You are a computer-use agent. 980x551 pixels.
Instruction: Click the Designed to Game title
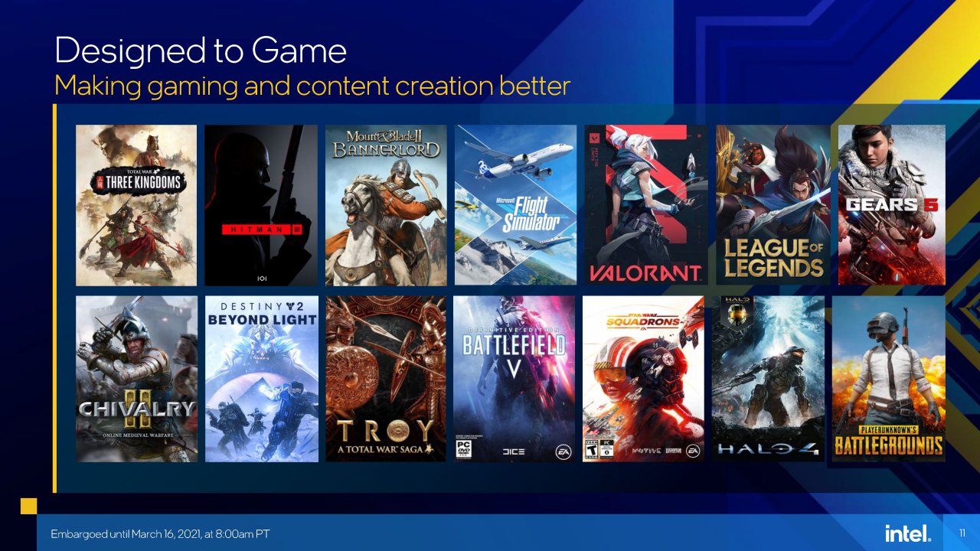pos(201,51)
